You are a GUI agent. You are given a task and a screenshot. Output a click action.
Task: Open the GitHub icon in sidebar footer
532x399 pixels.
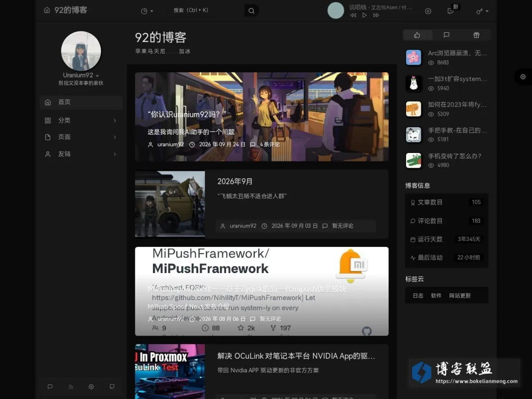click(x=112, y=387)
